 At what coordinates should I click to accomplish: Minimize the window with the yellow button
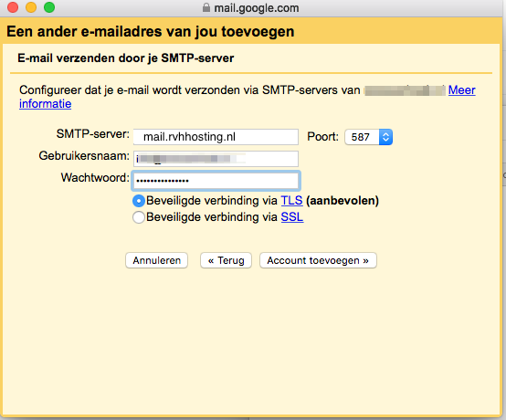pyautogui.click(x=31, y=7)
